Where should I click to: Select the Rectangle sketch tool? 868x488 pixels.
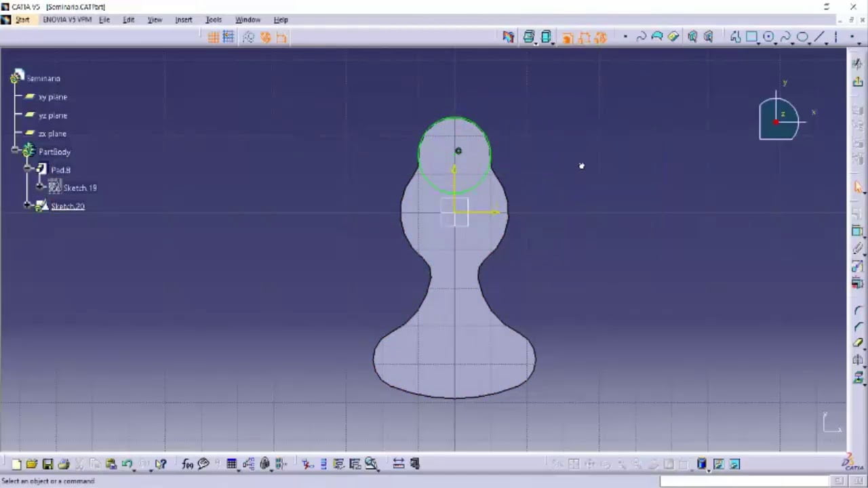pos(751,37)
